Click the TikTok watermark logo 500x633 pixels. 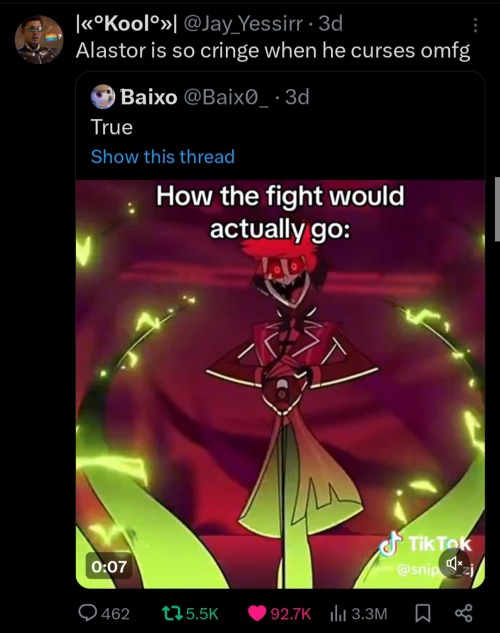point(427,543)
